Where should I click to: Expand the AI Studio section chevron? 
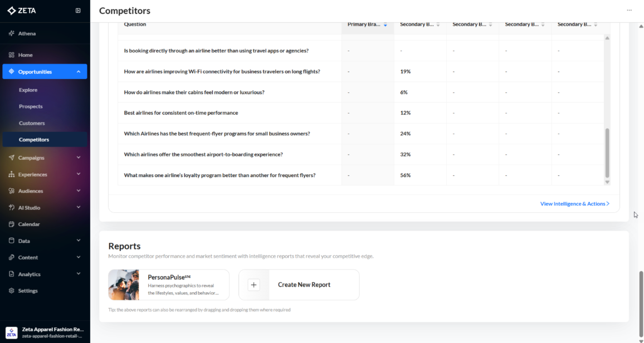(79, 208)
